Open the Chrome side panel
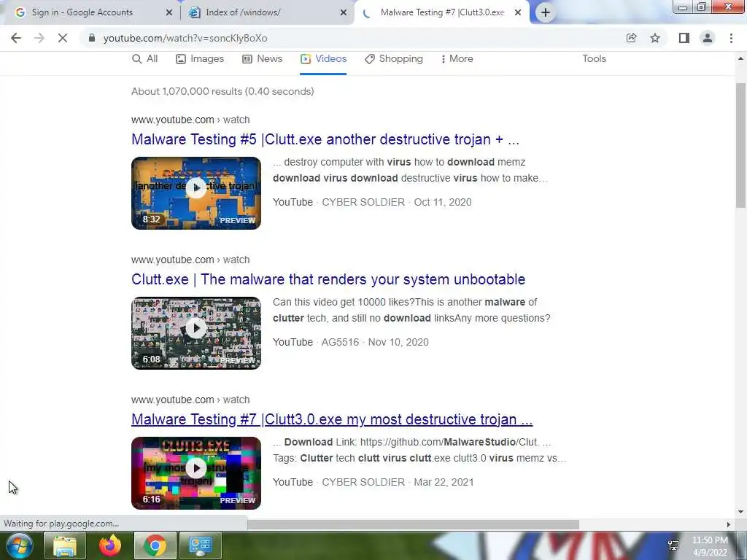The width and height of the screenshot is (747, 560). (684, 38)
